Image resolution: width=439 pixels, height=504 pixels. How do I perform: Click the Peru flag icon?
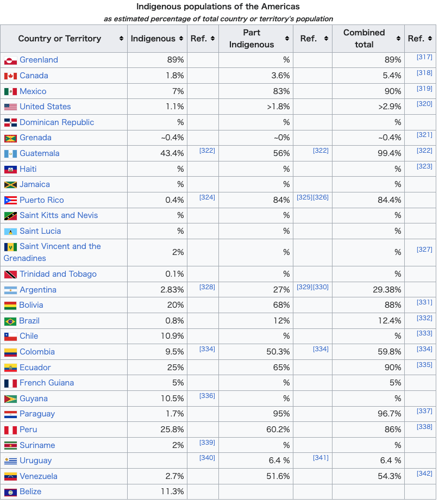10,430
